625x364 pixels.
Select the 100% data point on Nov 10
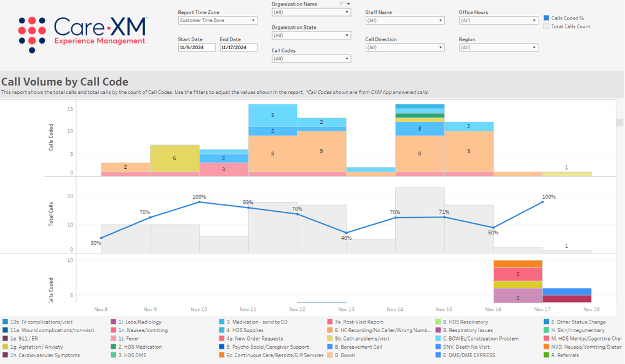click(x=199, y=202)
